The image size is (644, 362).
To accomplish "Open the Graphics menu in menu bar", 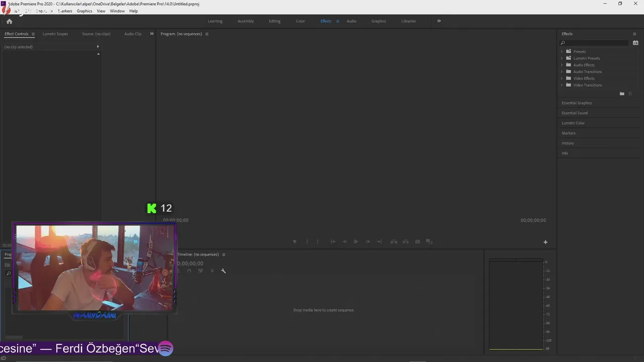I will coord(84,11).
